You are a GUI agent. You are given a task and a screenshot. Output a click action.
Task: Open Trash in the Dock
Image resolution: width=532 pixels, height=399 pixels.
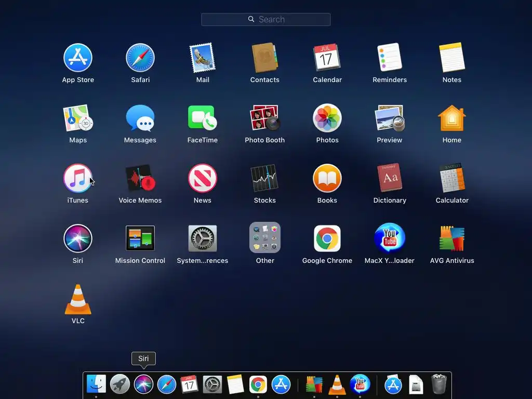coord(438,384)
